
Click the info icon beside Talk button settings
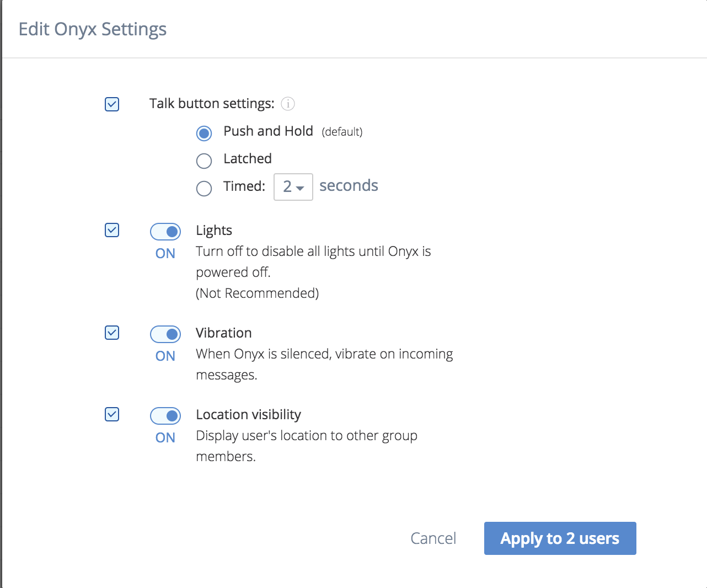click(x=288, y=104)
